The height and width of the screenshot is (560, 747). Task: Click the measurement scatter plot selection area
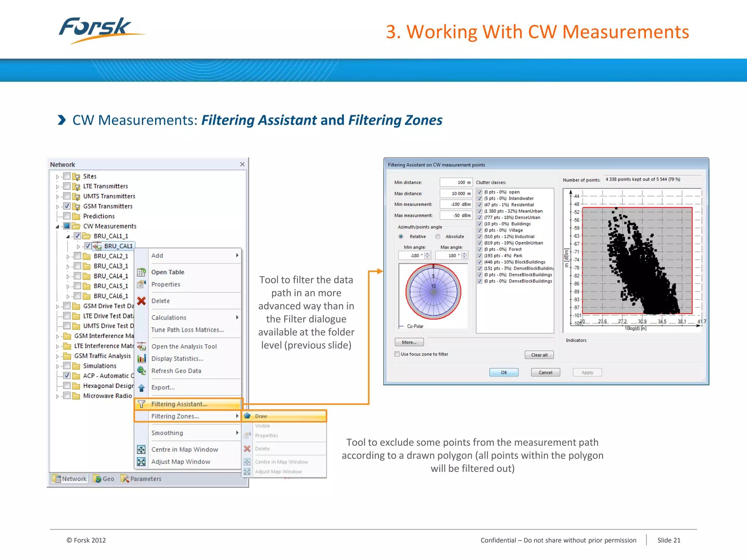[637, 261]
